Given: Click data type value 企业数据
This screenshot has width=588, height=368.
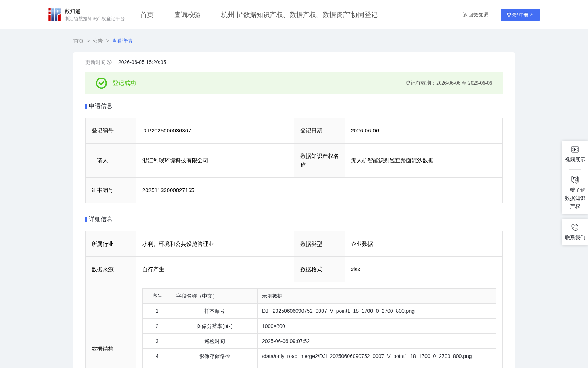Looking at the screenshot, I should click(x=362, y=244).
